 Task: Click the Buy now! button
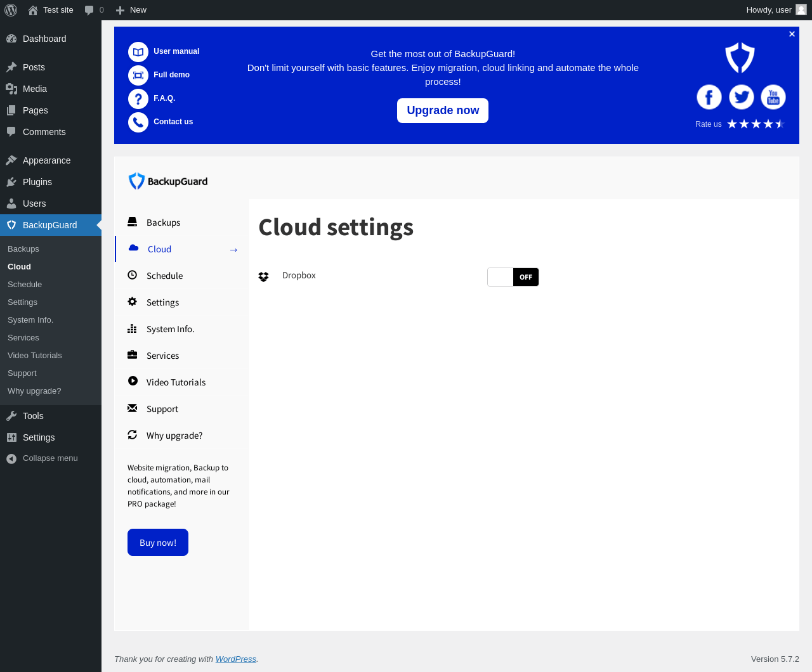coord(158,543)
